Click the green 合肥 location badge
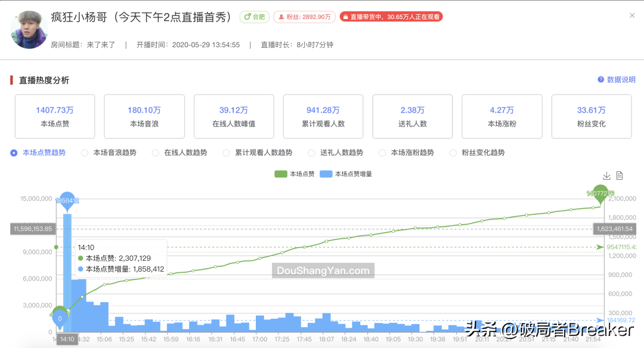 (x=254, y=17)
